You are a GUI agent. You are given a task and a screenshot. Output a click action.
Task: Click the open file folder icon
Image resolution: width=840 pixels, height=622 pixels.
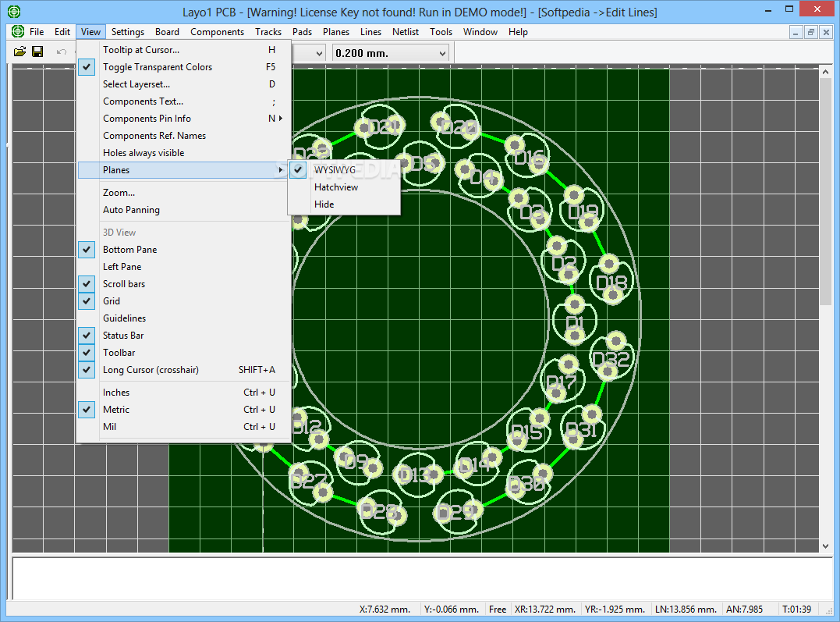coord(19,52)
